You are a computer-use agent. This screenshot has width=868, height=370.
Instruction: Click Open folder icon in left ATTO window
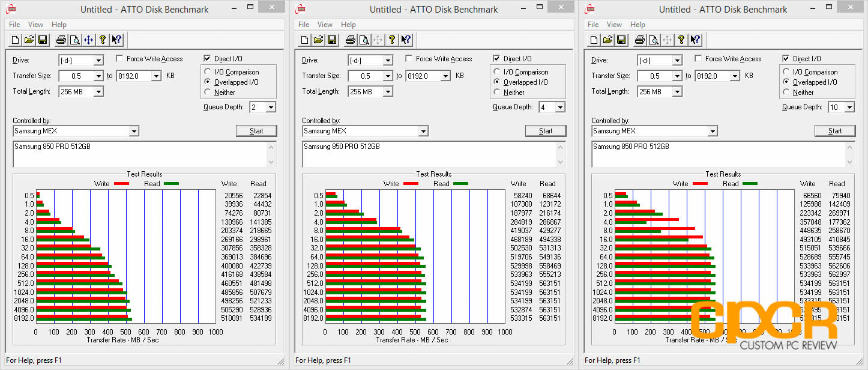29,40
